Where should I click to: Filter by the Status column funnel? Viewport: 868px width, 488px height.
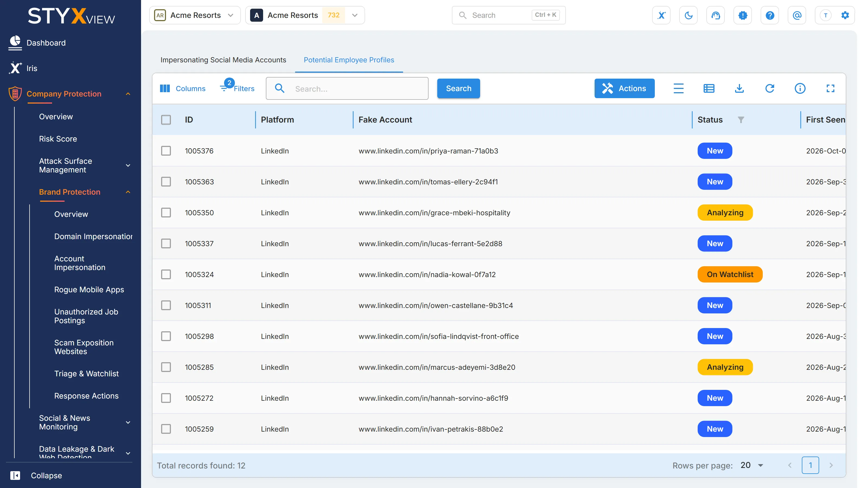(741, 120)
